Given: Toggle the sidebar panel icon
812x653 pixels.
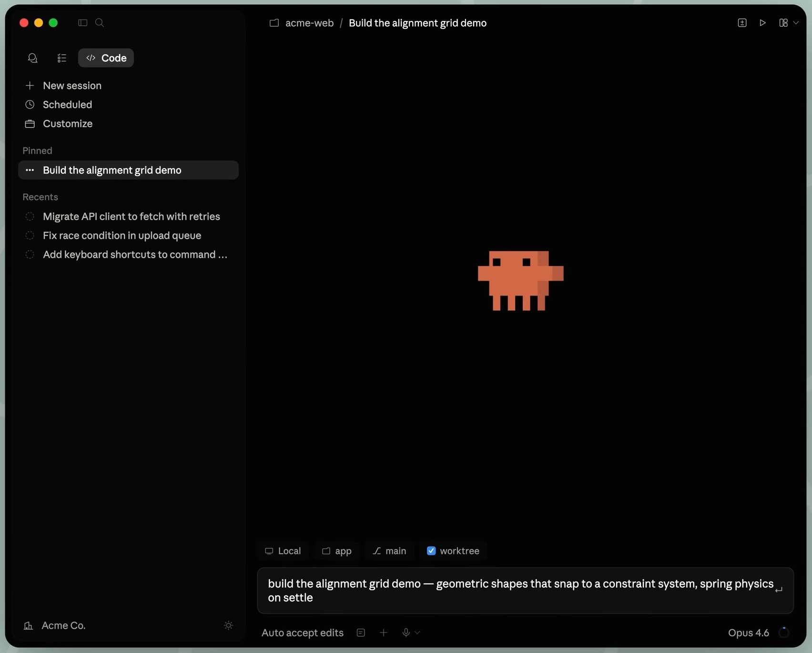Looking at the screenshot, I should click(x=82, y=23).
